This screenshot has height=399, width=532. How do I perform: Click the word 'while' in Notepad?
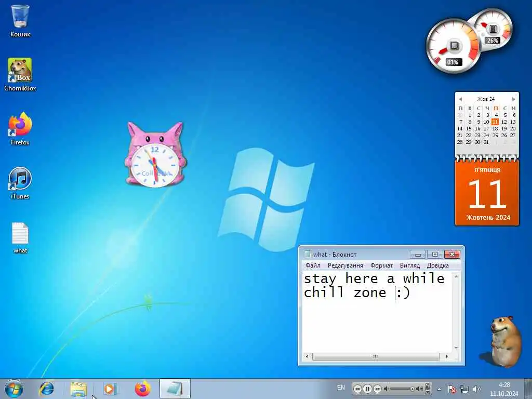(x=424, y=278)
